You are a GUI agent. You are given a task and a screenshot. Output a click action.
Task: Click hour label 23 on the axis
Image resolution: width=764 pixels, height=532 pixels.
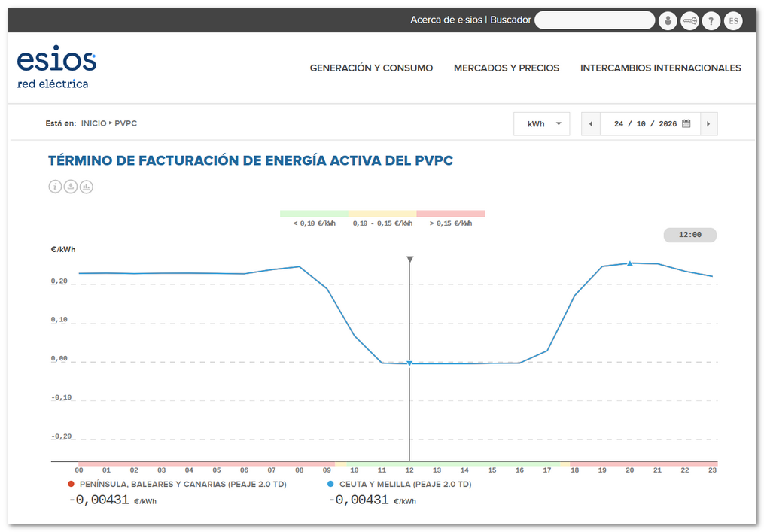pyautogui.click(x=712, y=470)
